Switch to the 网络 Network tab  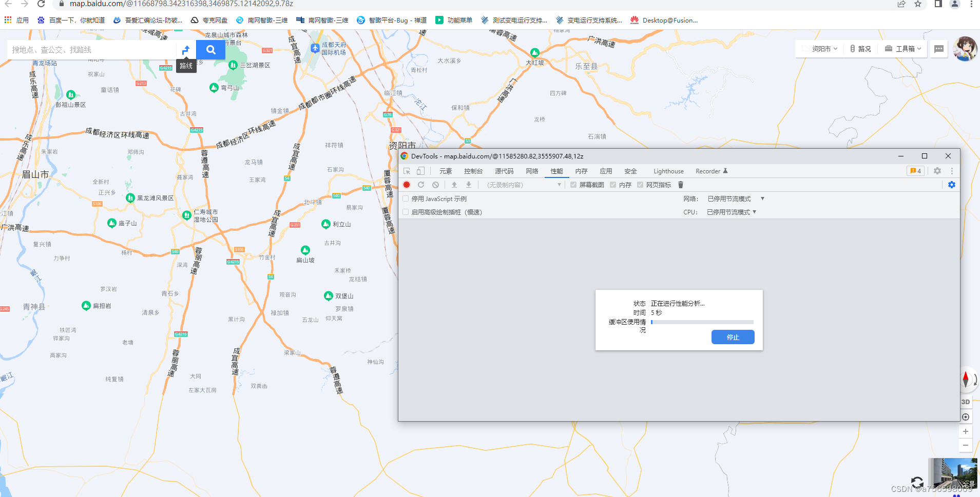tap(532, 171)
